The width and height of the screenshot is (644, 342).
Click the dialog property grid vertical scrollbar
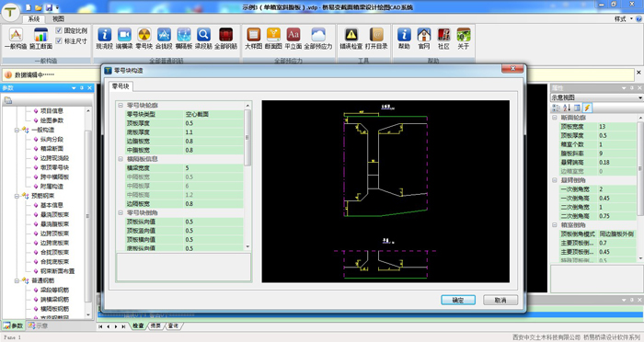pos(247,176)
